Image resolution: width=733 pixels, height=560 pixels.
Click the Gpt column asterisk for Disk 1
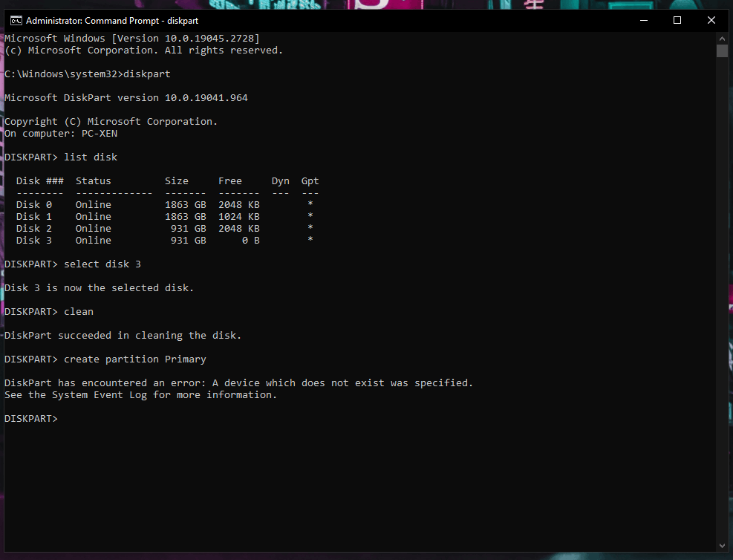pos(310,216)
